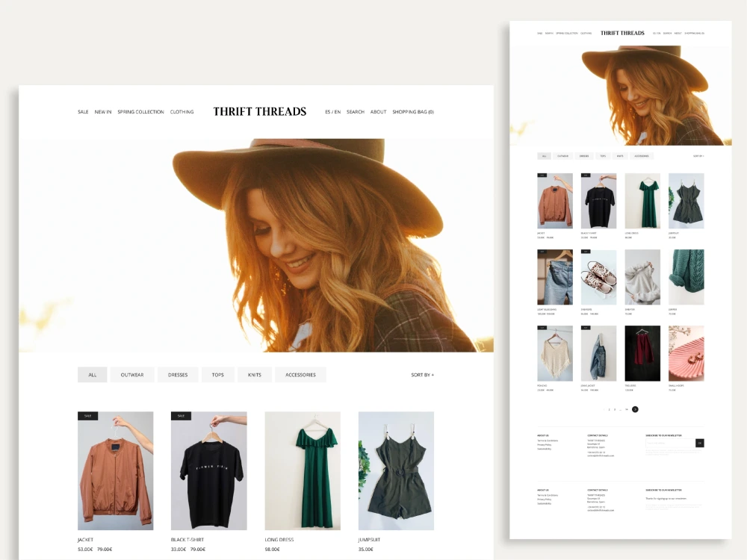Open small hoops earrings thumbnail in preview grid
Viewport: 747px width, 560px height.
(686, 353)
